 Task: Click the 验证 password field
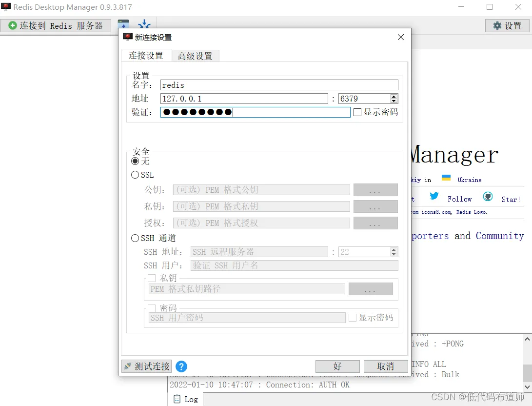coord(256,112)
